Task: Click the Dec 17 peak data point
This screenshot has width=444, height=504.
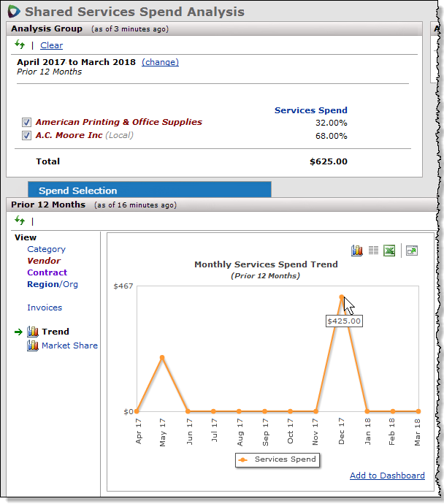Action: (341, 297)
